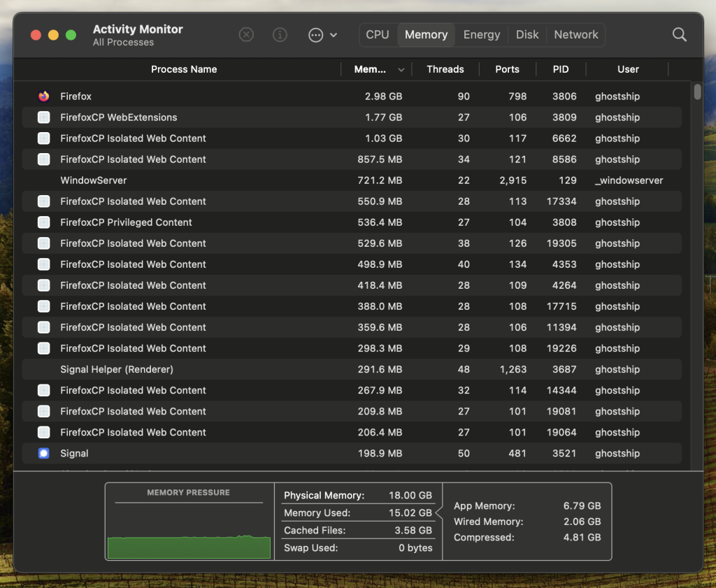Open the Network tab
Viewport: 716px width, 588px height.
point(576,35)
